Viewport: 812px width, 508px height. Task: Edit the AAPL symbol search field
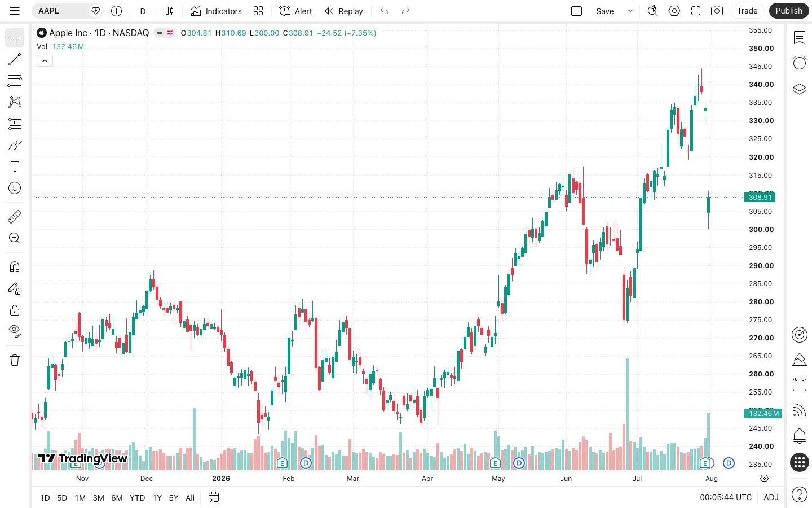(67, 11)
